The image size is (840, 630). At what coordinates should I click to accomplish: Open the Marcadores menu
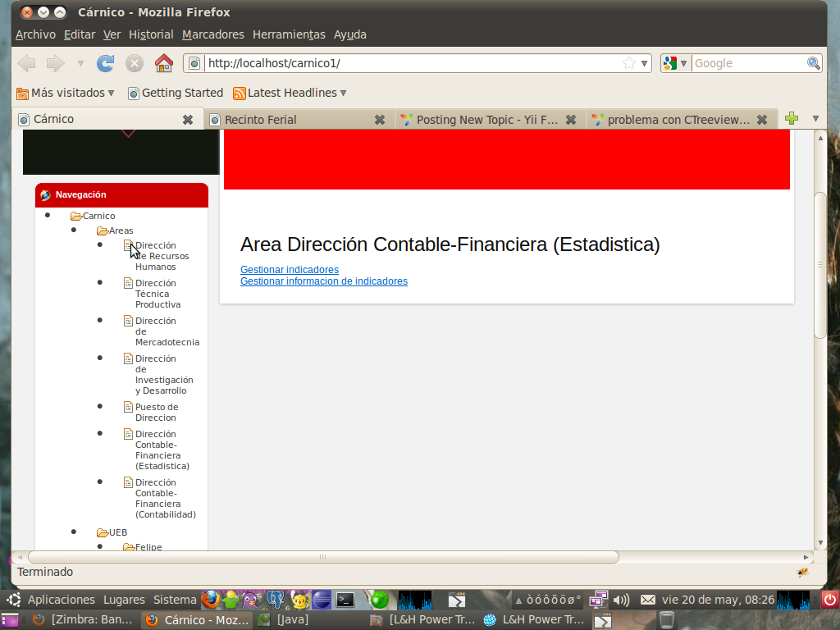click(x=212, y=34)
